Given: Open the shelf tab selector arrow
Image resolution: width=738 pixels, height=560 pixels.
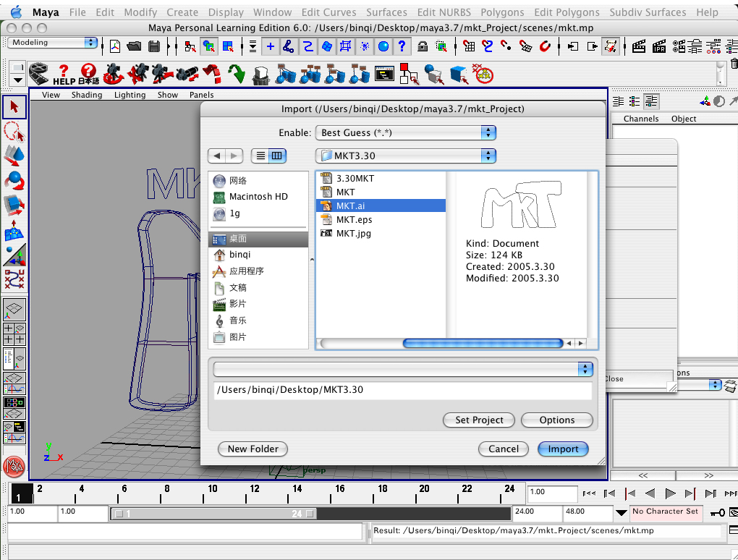Looking at the screenshot, I should pyautogui.click(x=17, y=80).
